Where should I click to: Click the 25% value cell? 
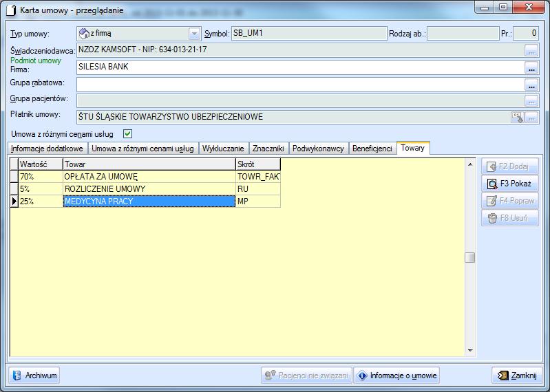coord(41,201)
